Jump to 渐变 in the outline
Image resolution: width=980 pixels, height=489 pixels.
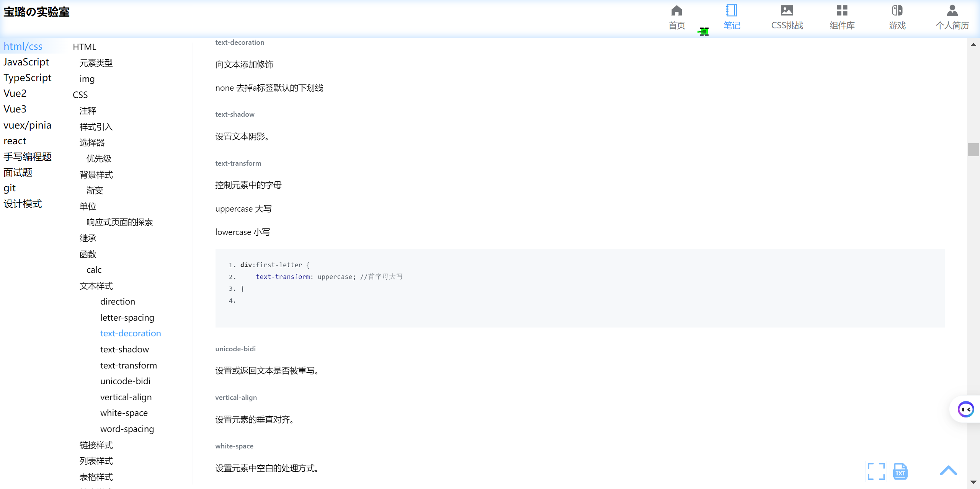[x=95, y=190]
